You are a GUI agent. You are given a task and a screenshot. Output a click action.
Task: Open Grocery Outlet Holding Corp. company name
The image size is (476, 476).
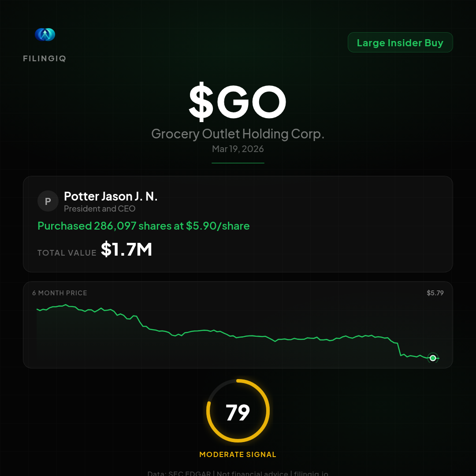(238, 134)
